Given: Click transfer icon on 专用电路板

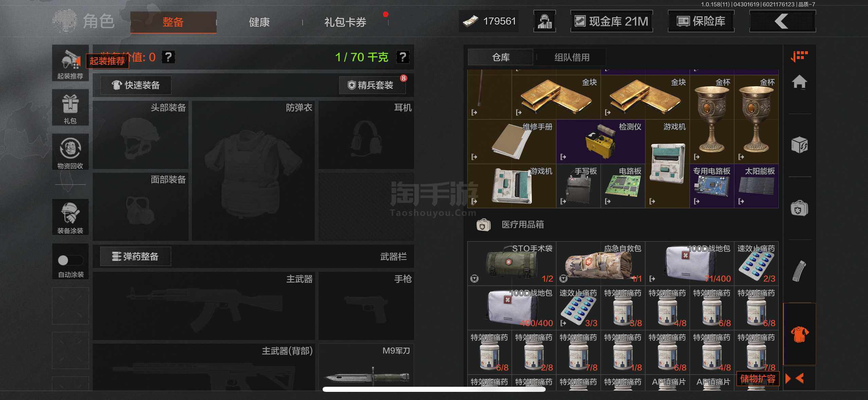Looking at the screenshot, I should (x=697, y=201).
